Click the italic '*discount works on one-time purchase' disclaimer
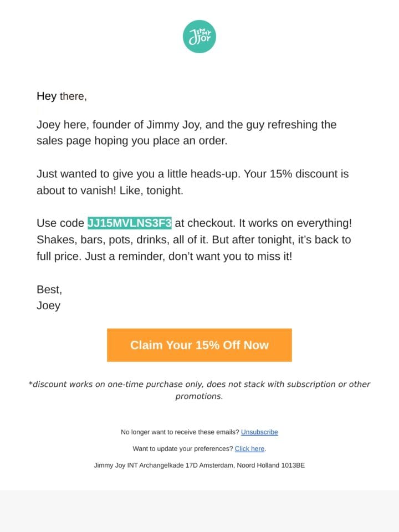 pyautogui.click(x=199, y=384)
